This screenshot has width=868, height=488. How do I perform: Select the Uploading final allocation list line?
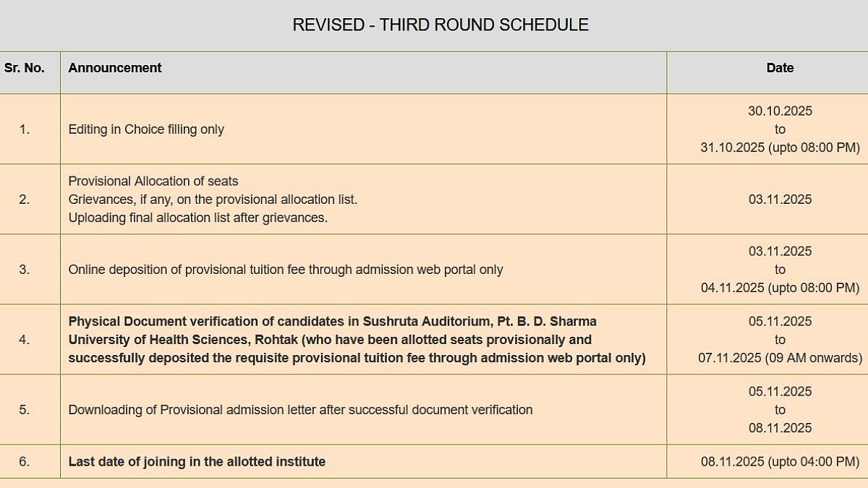coord(197,218)
